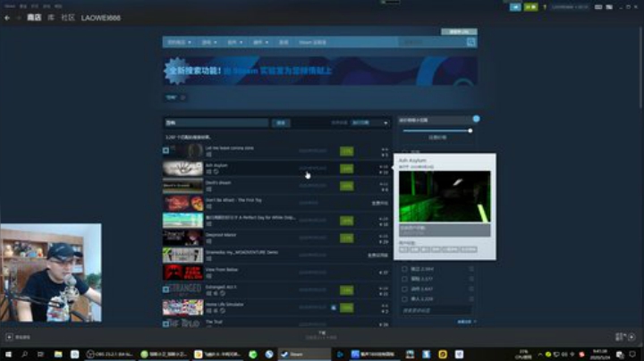Go forward with the Steam forward arrow

[19, 18]
